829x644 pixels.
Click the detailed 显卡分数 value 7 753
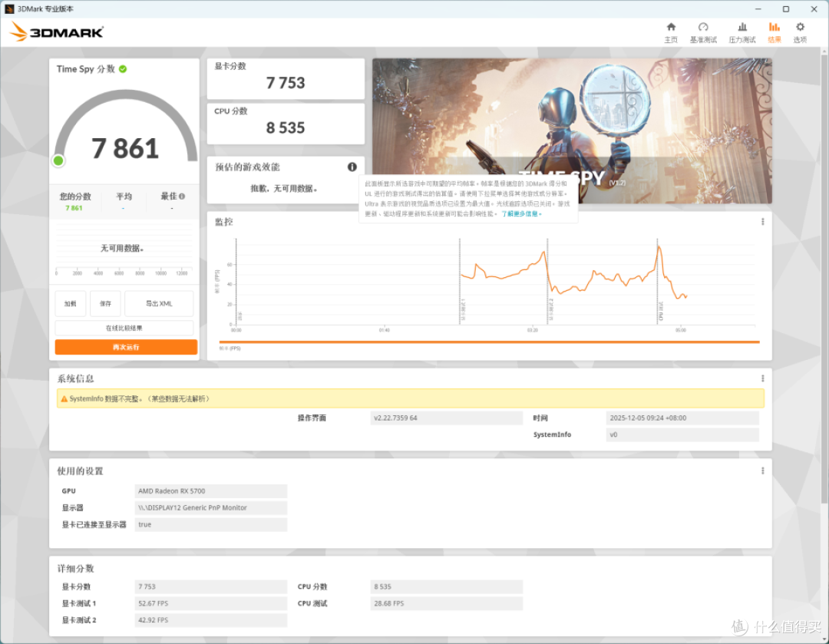(x=211, y=586)
